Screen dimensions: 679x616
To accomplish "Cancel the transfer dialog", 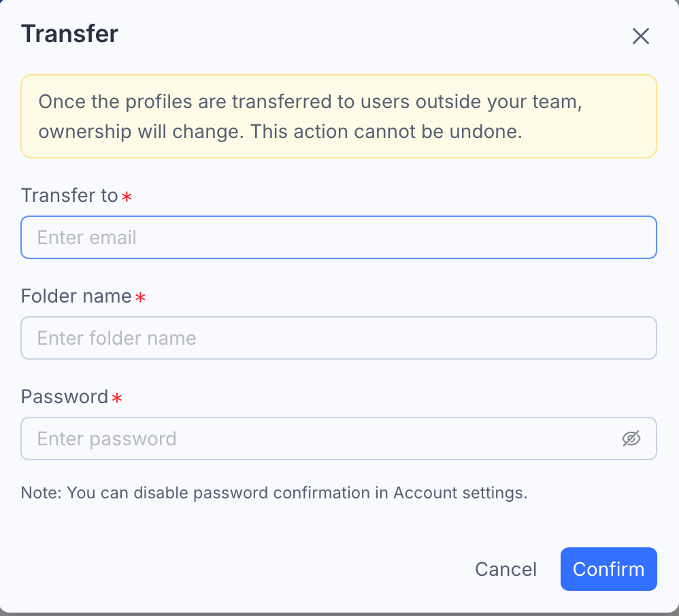I will [506, 569].
